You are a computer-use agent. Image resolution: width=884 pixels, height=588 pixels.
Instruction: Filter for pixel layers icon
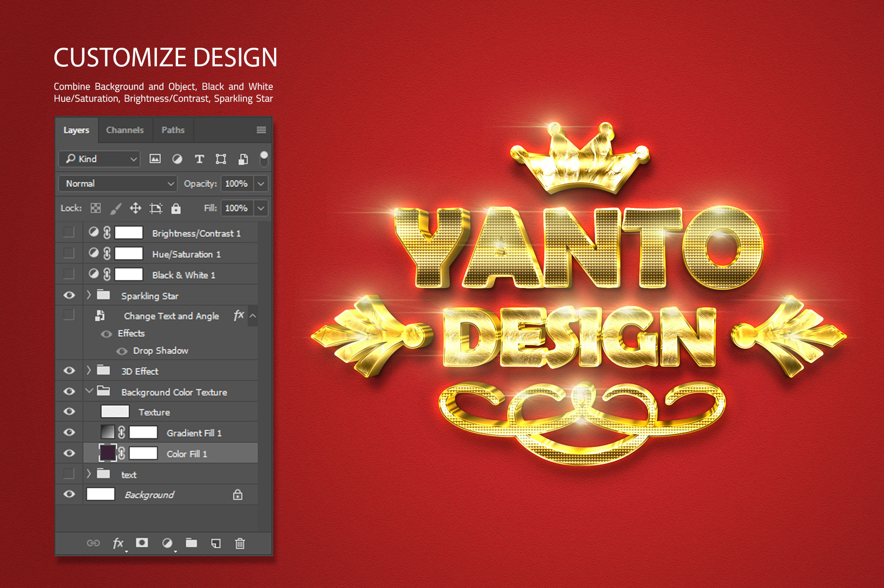155,159
